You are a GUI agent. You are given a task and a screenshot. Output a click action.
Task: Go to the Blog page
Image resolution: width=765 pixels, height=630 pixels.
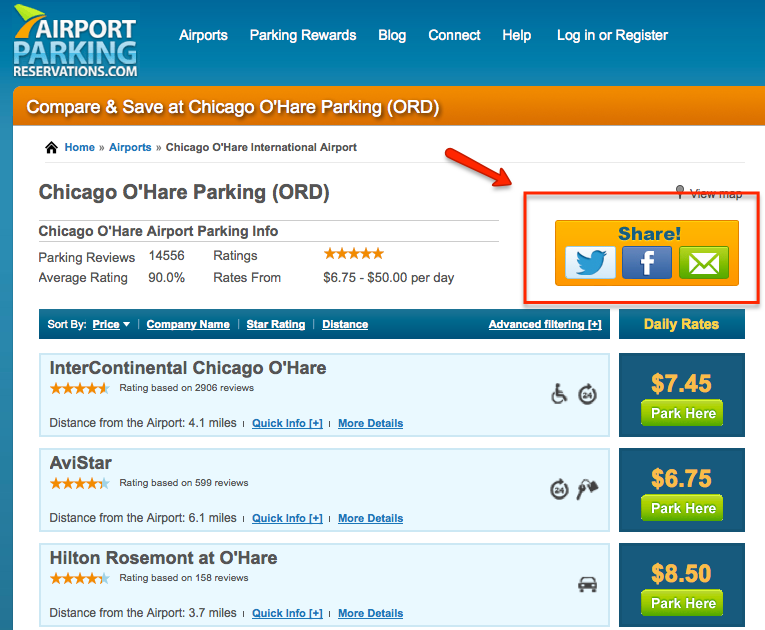(392, 35)
